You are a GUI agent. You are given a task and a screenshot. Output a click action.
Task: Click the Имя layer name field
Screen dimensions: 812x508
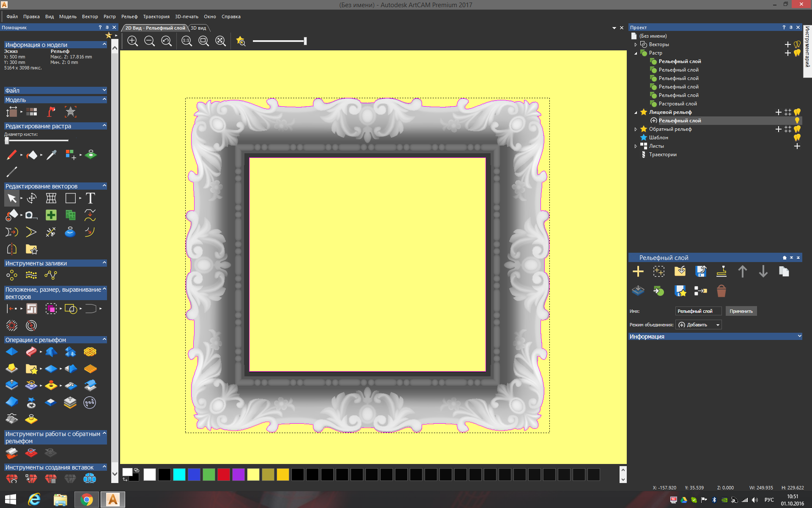coord(698,311)
